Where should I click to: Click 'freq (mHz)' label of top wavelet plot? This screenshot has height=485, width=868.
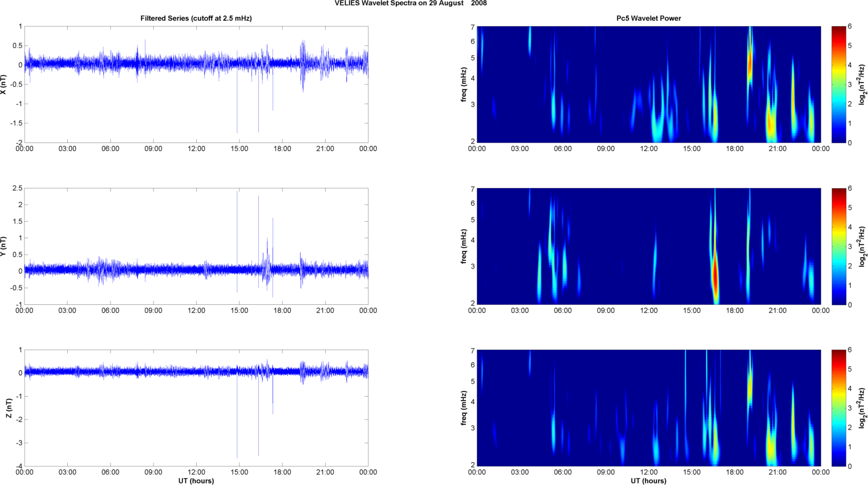tap(464, 84)
